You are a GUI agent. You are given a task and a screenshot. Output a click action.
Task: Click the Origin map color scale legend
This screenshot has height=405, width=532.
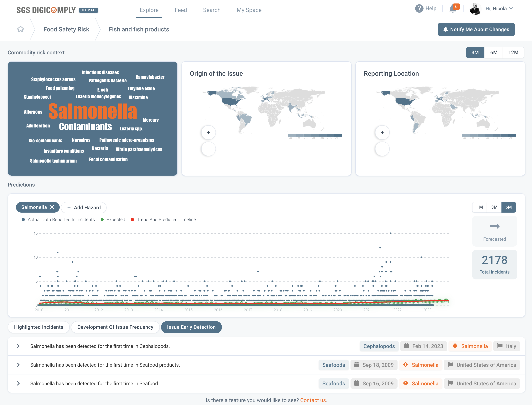click(x=315, y=135)
